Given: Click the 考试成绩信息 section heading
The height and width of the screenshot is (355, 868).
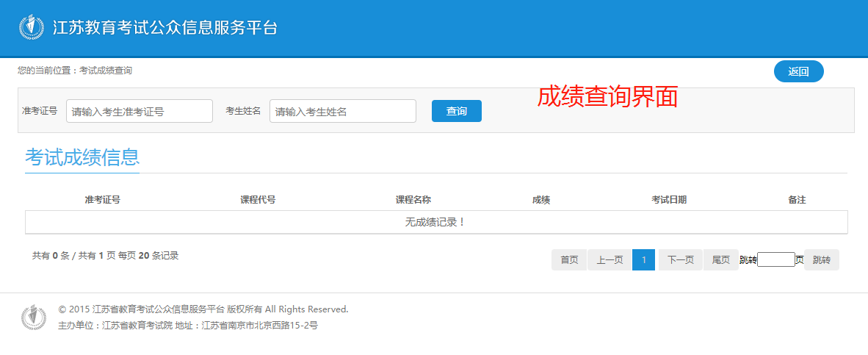Looking at the screenshot, I should (x=82, y=157).
